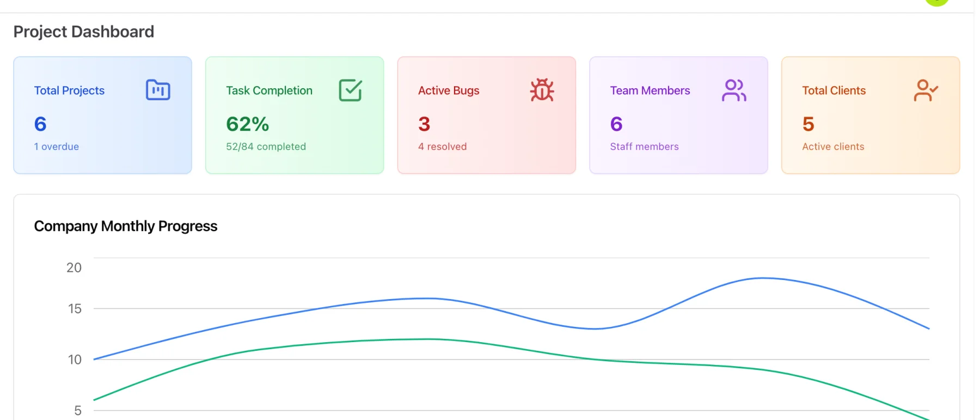Click the user-check icon in Total Clients
The height and width of the screenshot is (420, 980).
point(926,90)
